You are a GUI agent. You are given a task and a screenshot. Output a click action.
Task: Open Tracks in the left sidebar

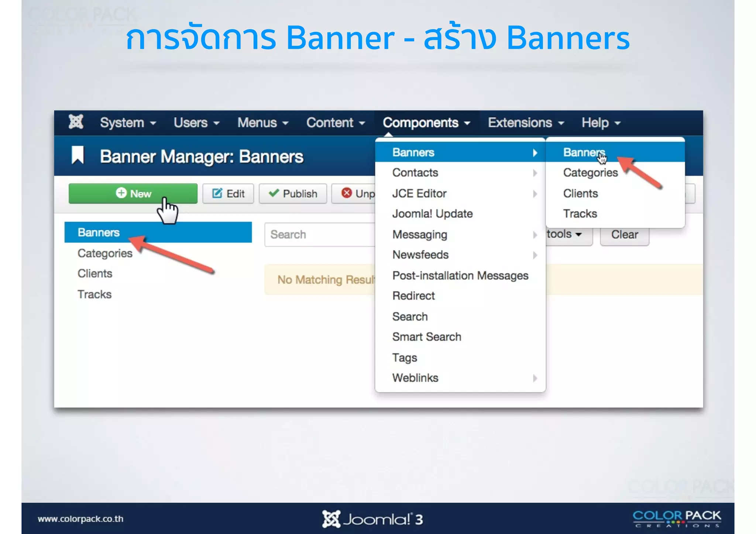click(x=94, y=294)
